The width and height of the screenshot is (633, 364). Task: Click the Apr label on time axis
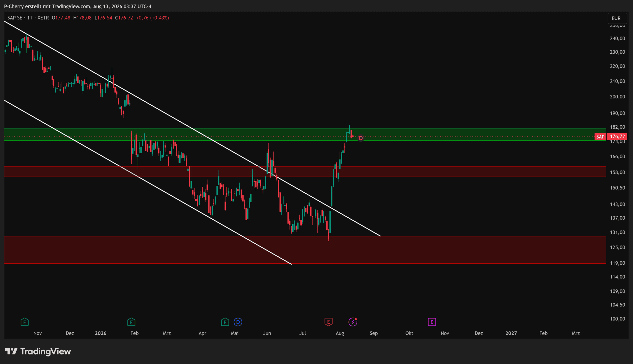(202, 333)
